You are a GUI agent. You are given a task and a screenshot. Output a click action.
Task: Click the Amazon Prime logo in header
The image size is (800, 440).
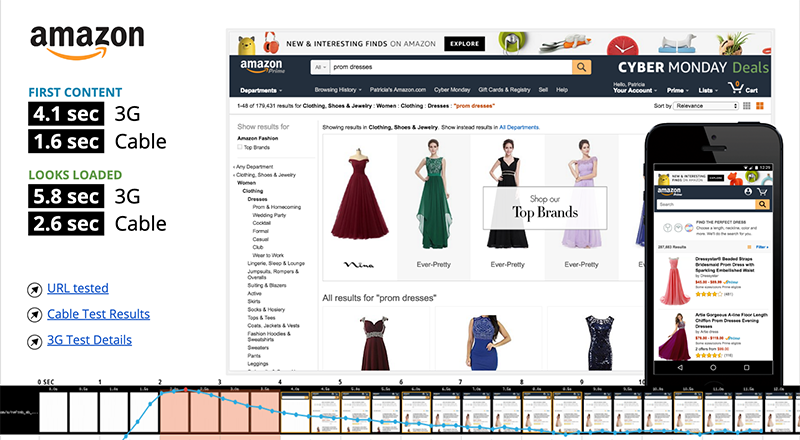(261, 66)
